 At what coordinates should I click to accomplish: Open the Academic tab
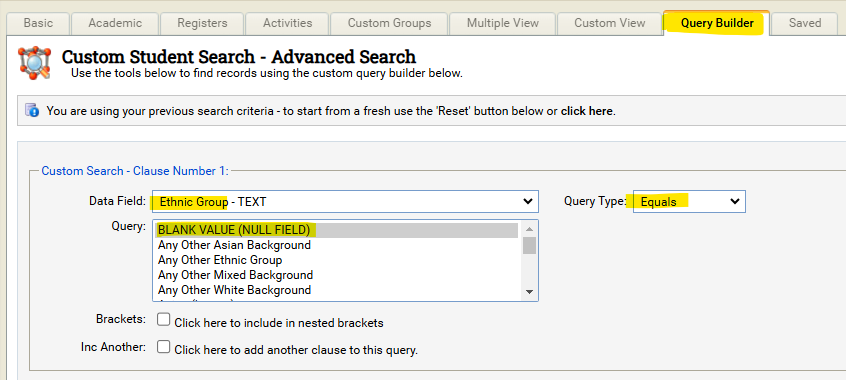click(115, 23)
